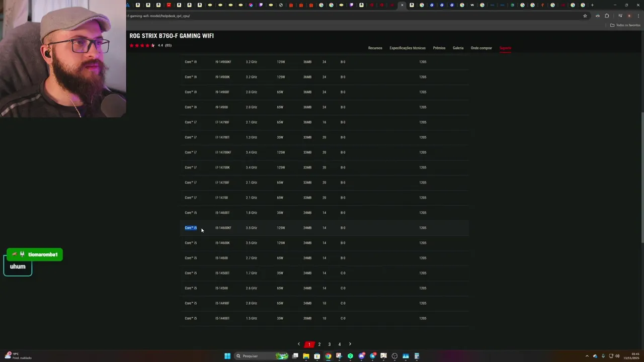
Task: Open File Explorer from the taskbar
Action: [306, 356]
